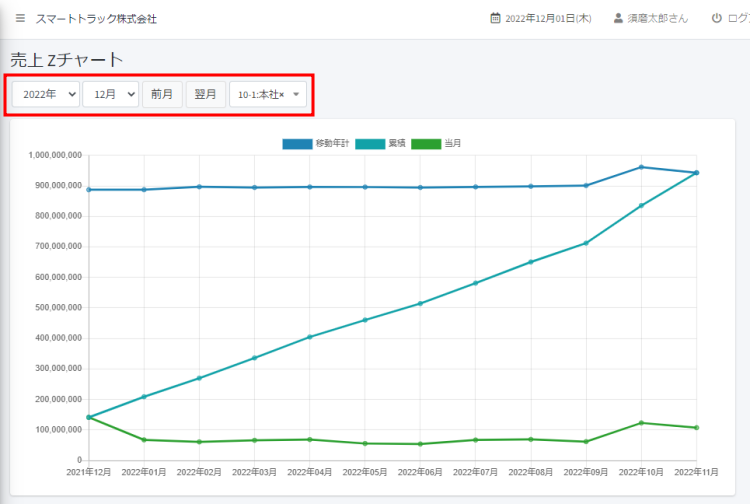Image resolution: width=750 pixels, height=504 pixels.
Task: Clear the 10-1:本社 selection with ×
Action: [x=281, y=95]
